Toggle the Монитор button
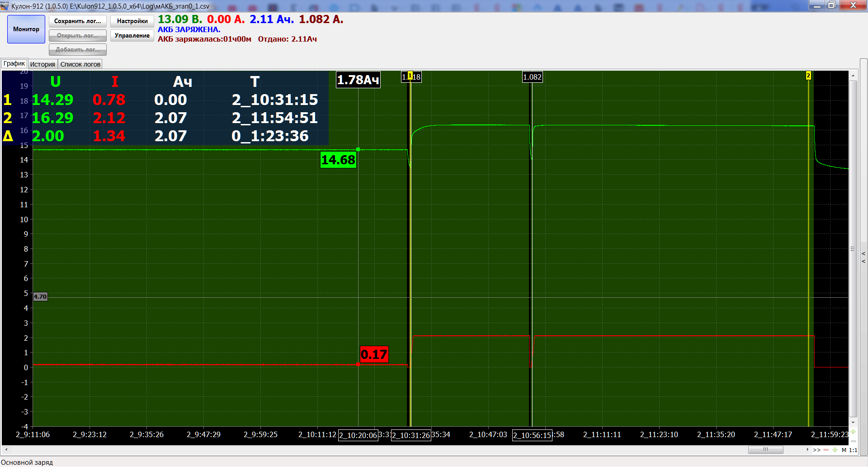Viewport: 868px width, 467px height. tap(26, 29)
